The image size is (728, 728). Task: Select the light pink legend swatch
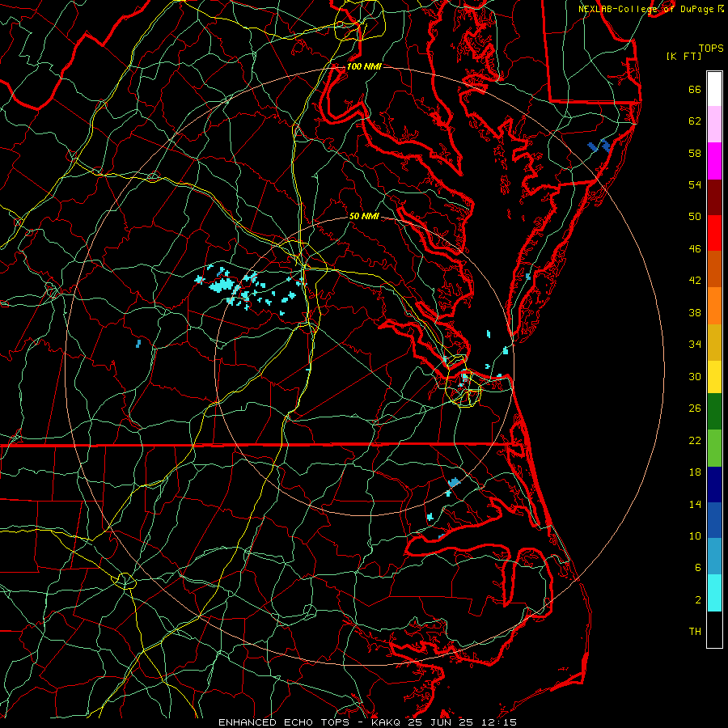click(714, 124)
